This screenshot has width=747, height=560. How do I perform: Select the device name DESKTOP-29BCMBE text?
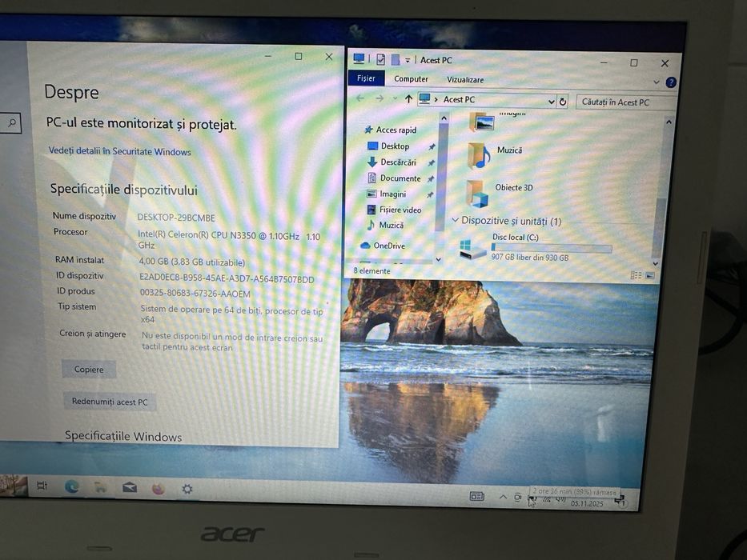click(x=176, y=218)
